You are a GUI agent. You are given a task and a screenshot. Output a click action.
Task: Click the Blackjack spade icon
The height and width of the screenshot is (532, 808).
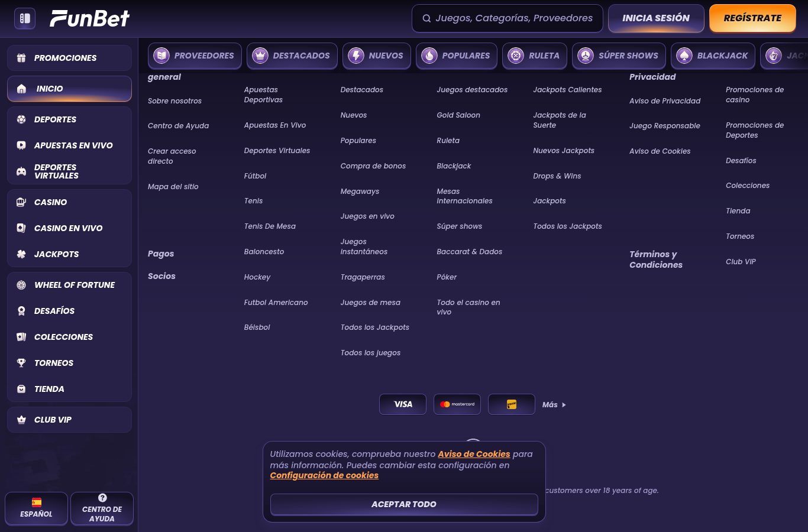pos(684,56)
